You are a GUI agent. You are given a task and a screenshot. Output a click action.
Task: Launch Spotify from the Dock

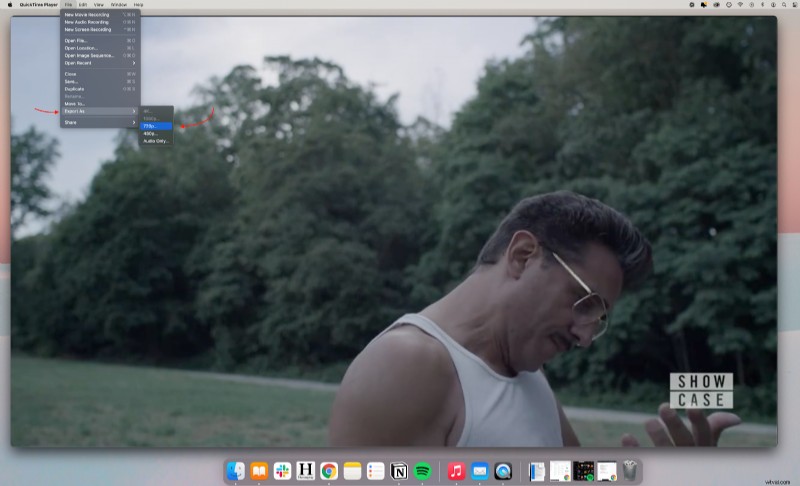click(x=422, y=471)
